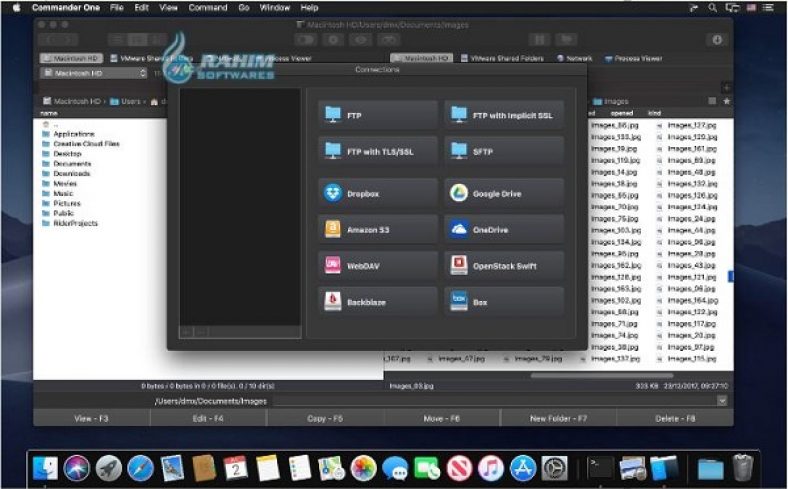Open Terminal from the Dock

pos(601,468)
